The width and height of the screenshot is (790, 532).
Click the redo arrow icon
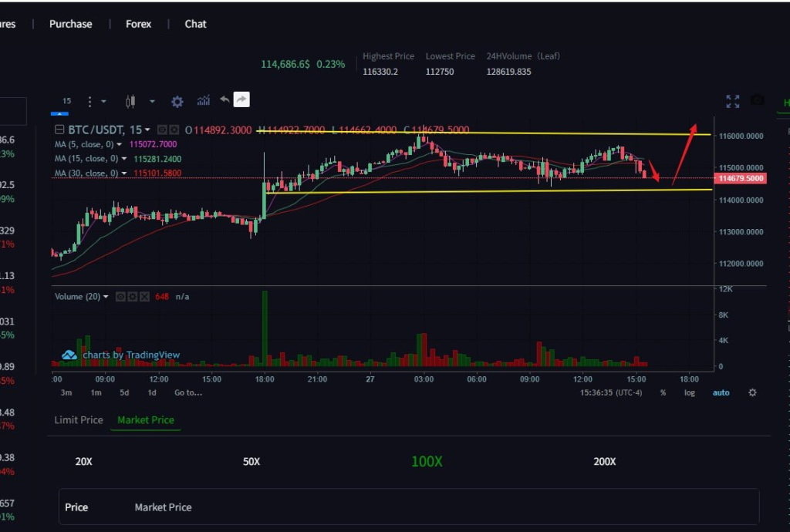(x=241, y=100)
